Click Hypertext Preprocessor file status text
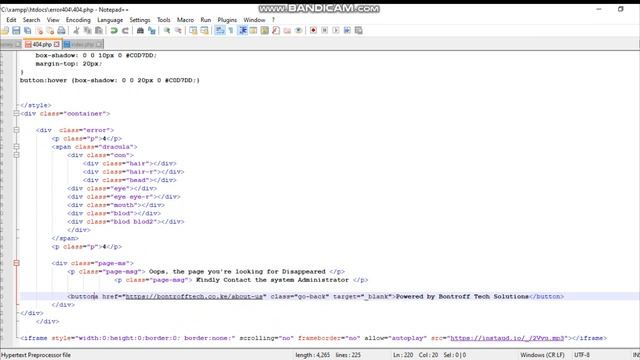640x360 pixels. click(36, 355)
